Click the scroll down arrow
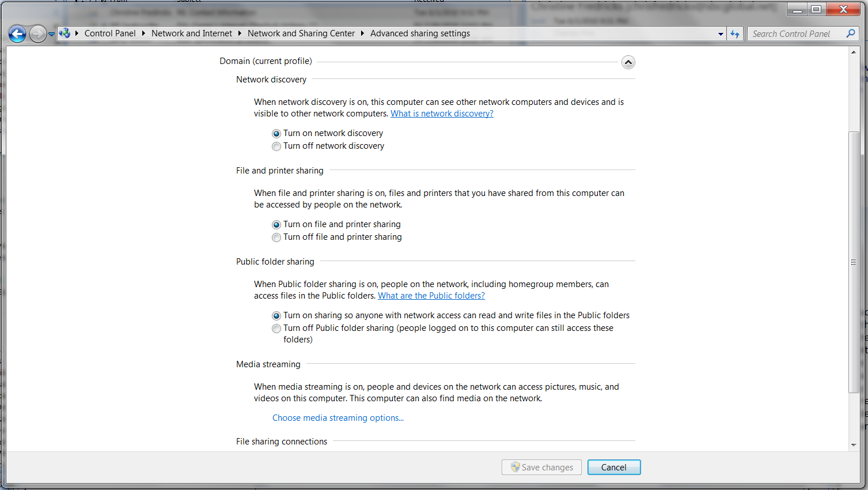This screenshot has width=868, height=490. (854, 445)
